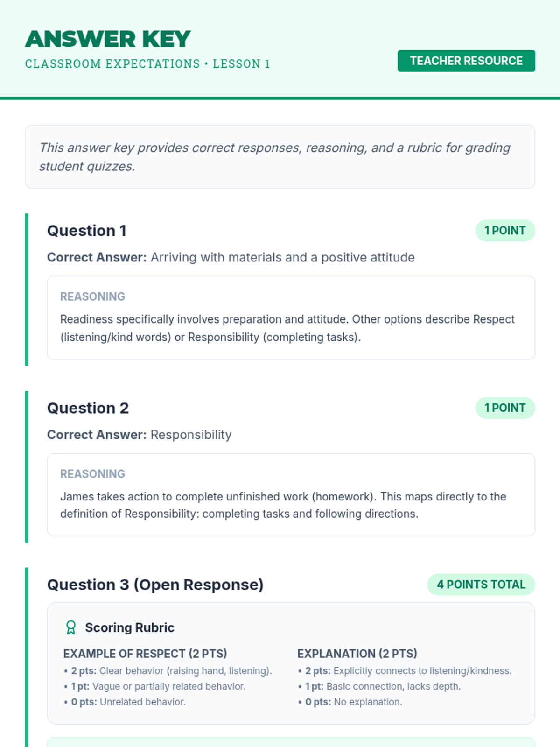This screenshot has height=747, width=560.
Task: Click the Example of Respect column header
Action: point(145,654)
